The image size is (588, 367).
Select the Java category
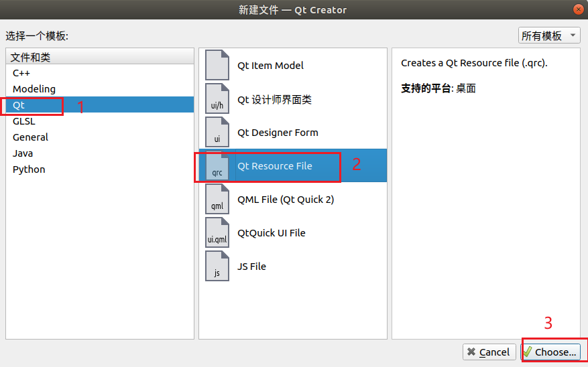pyautogui.click(x=100, y=153)
